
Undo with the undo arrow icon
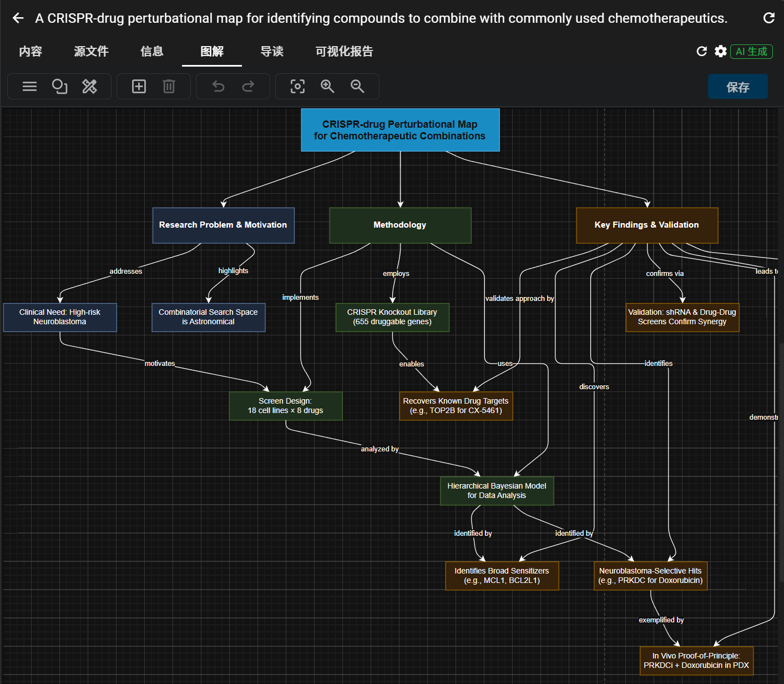pos(218,86)
